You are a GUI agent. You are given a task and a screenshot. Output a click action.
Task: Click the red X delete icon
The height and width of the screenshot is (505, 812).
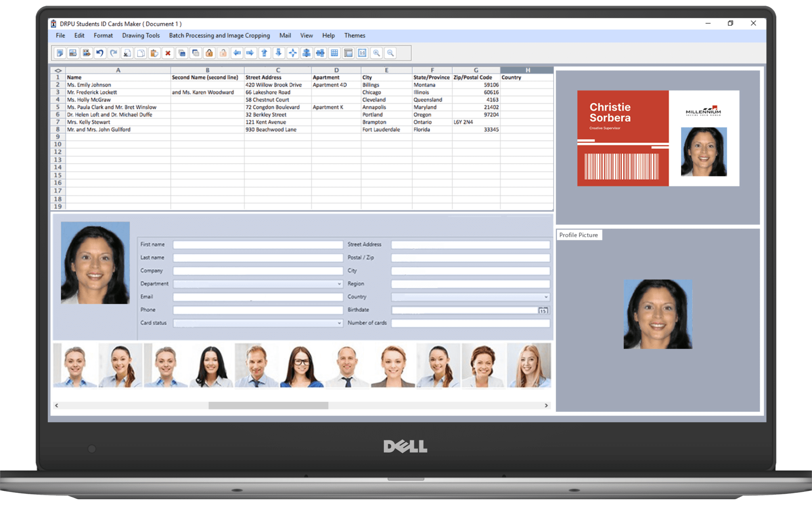coord(168,53)
